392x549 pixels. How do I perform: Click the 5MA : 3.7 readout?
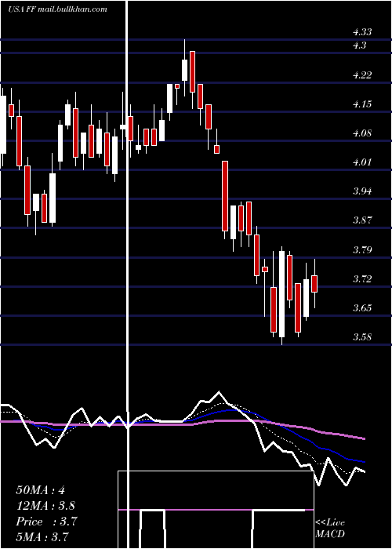[x=42, y=536]
